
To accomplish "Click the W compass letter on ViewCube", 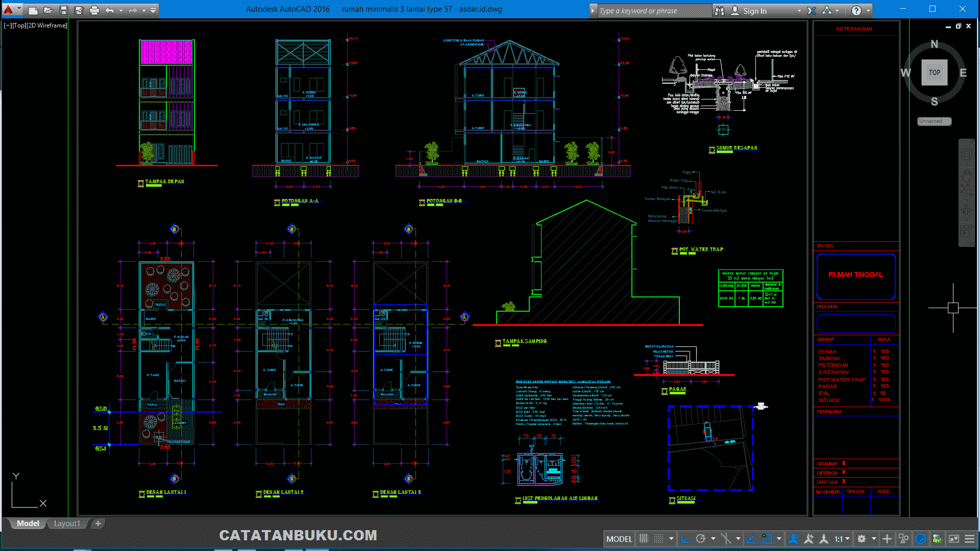I will 905,73.
